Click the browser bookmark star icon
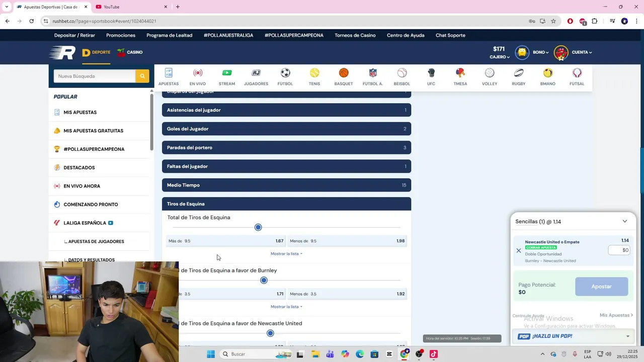Viewport: 644px width, 362px height. (x=553, y=21)
